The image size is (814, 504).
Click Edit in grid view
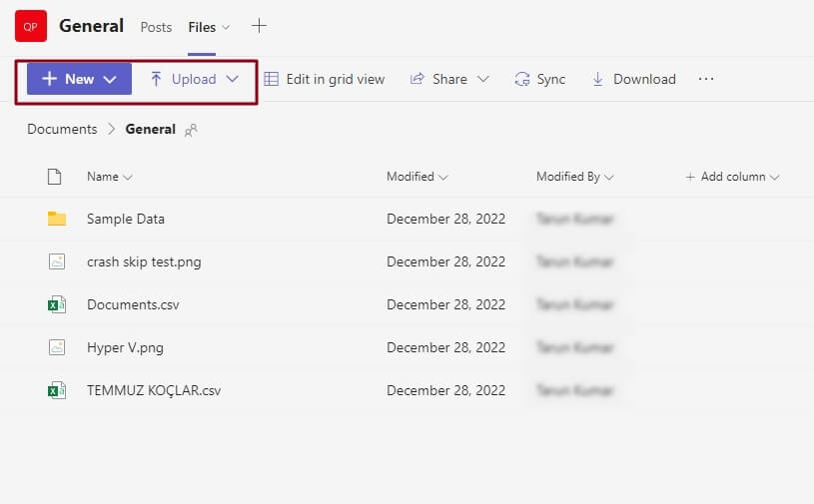[325, 79]
